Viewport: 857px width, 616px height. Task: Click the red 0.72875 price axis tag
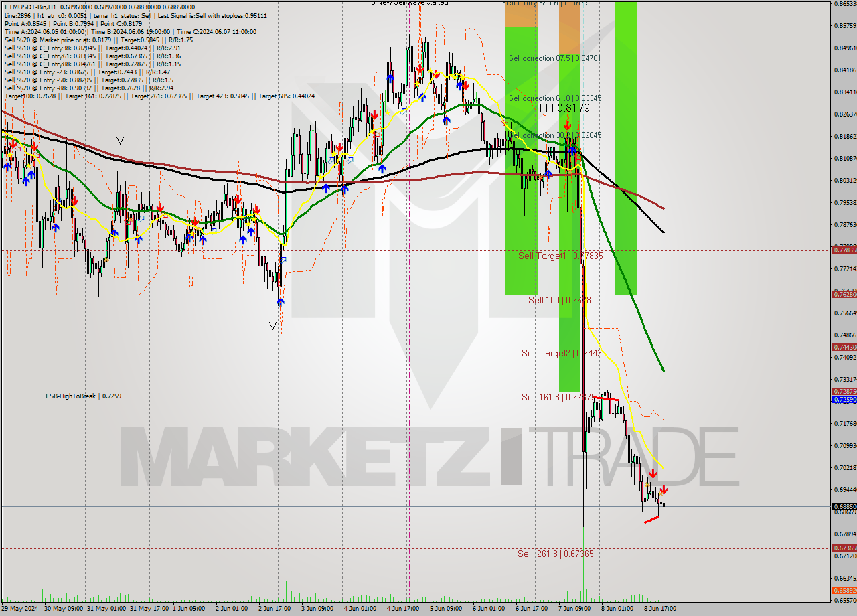tap(844, 391)
